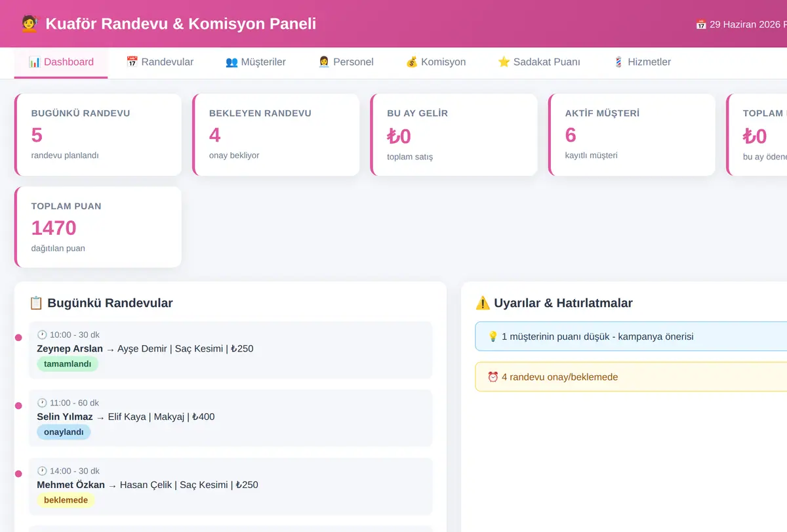Click the staff name Ayşe Demir
787x532 pixels.
point(142,348)
